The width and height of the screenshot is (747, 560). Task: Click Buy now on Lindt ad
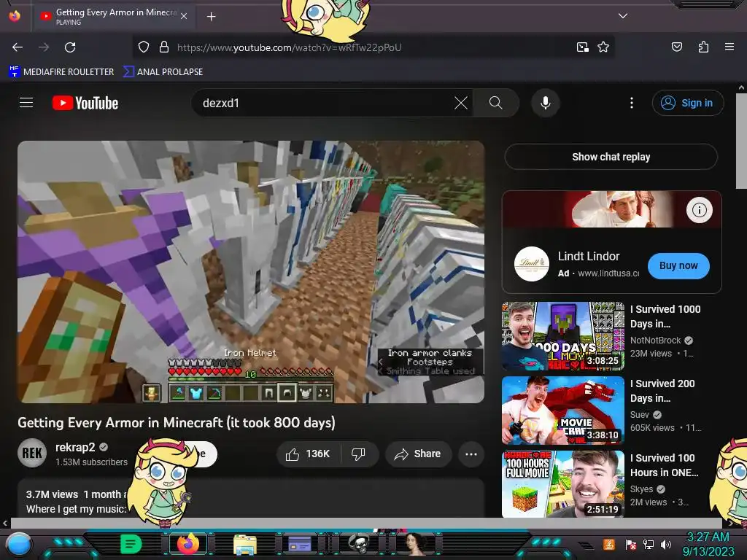coord(678,265)
